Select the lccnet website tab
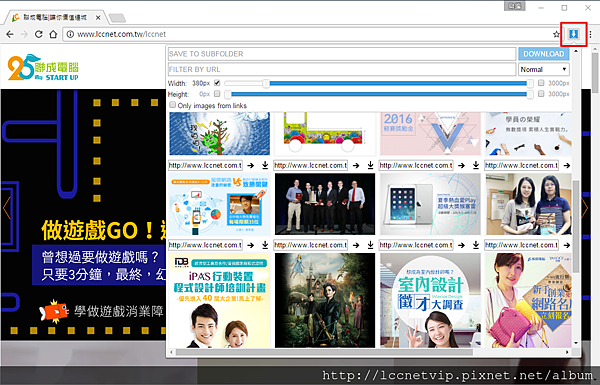The image size is (600, 385). 54,18
